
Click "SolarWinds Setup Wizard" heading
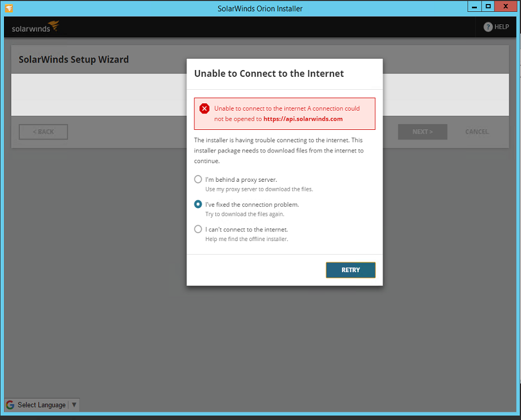pyautogui.click(x=73, y=59)
